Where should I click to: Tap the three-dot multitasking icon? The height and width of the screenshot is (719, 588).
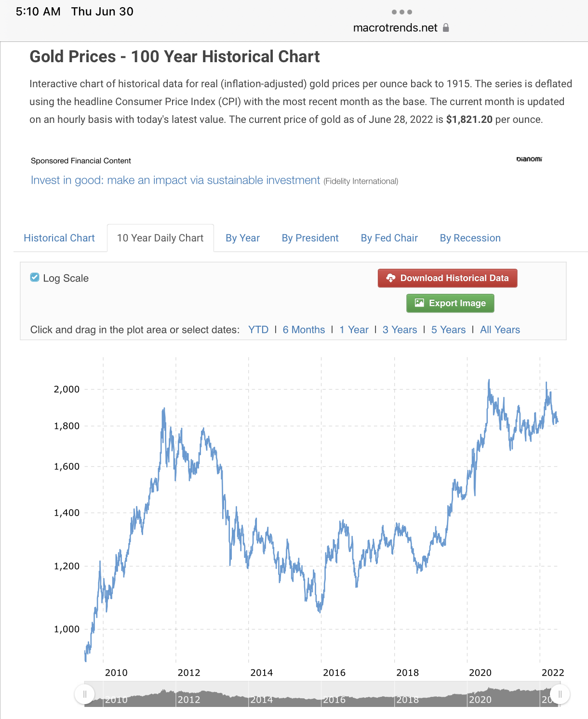[401, 12]
